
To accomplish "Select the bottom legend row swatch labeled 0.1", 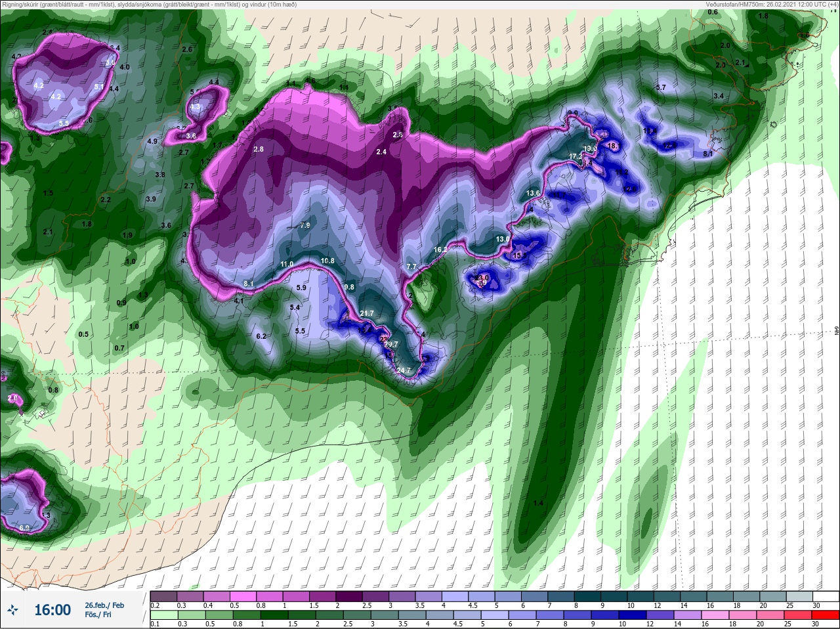I will 163,615.
